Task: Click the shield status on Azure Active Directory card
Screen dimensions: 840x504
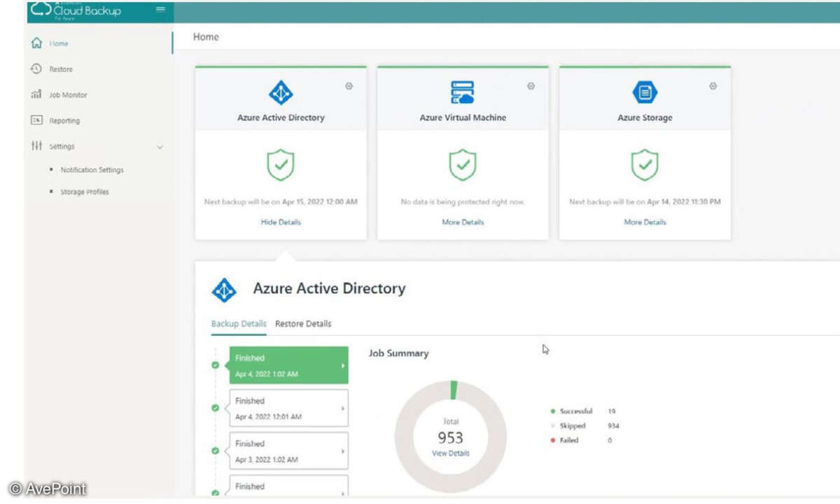Action: (x=281, y=165)
